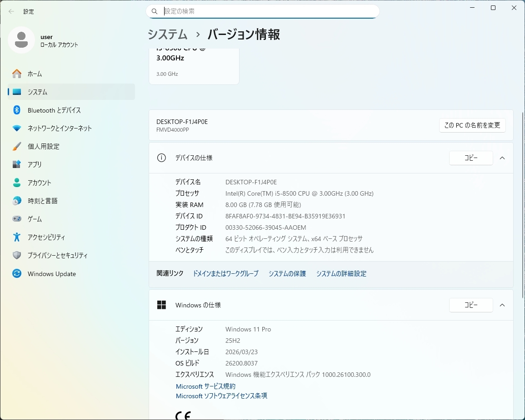Open アクセシビリティ settings

(x=48, y=237)
